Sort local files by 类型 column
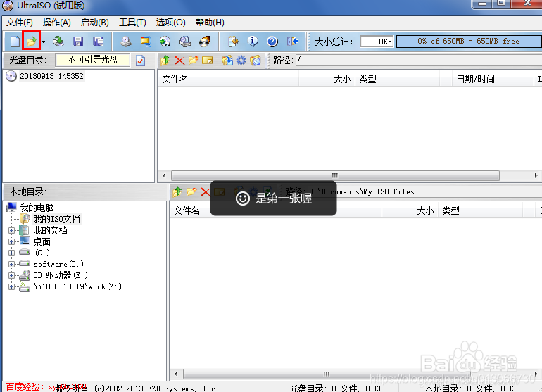The height and width of the screenshot is (392, 542). 481,210
